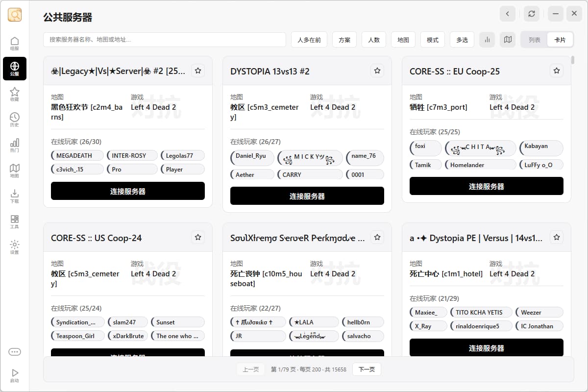Go to the 组服 sidebar tab

tap(15, 43)
